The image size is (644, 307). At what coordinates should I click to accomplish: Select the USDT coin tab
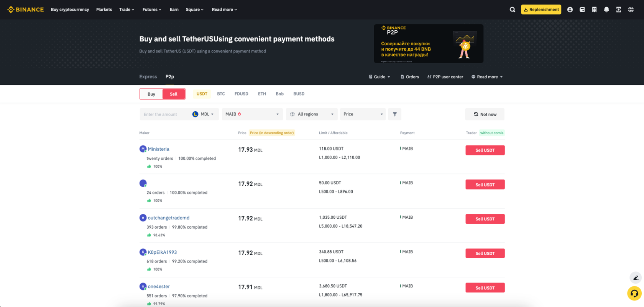(202, 94)
